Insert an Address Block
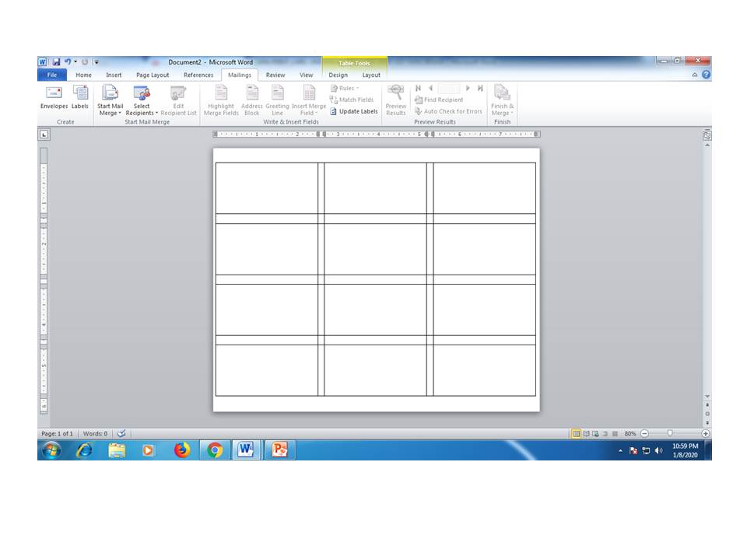Viewport: 747px width, 560px height. pyautogui.click(x=251, y=100)
